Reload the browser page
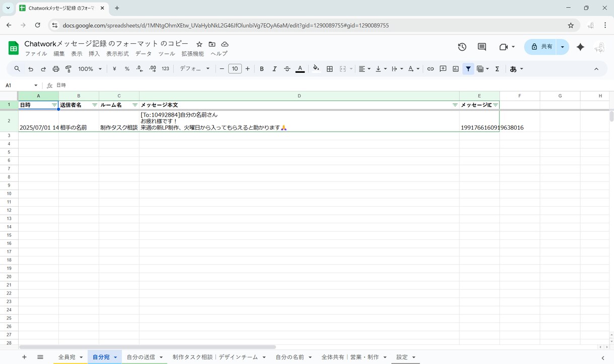614x364 pixels. coord(37,25)
